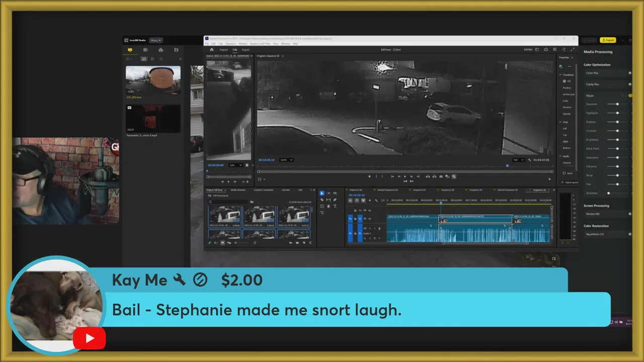Collapse the Transform section in Properties

click(x=560, y=75)
